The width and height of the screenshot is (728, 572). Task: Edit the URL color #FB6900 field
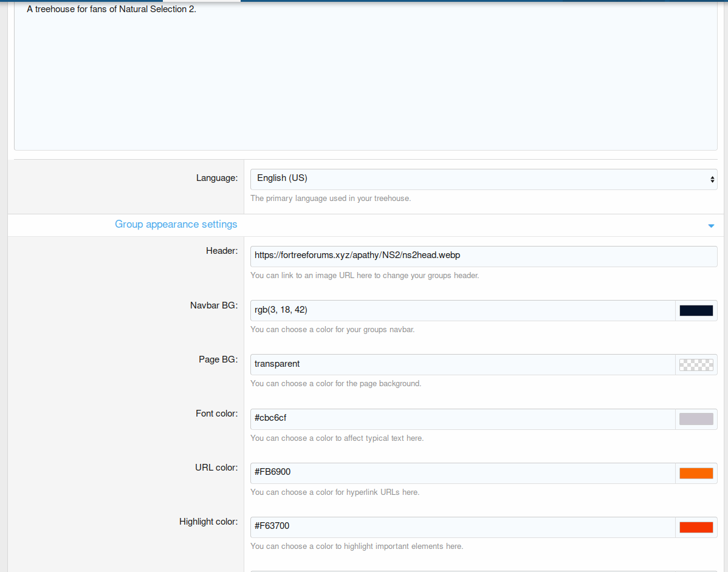coord(462,472)
